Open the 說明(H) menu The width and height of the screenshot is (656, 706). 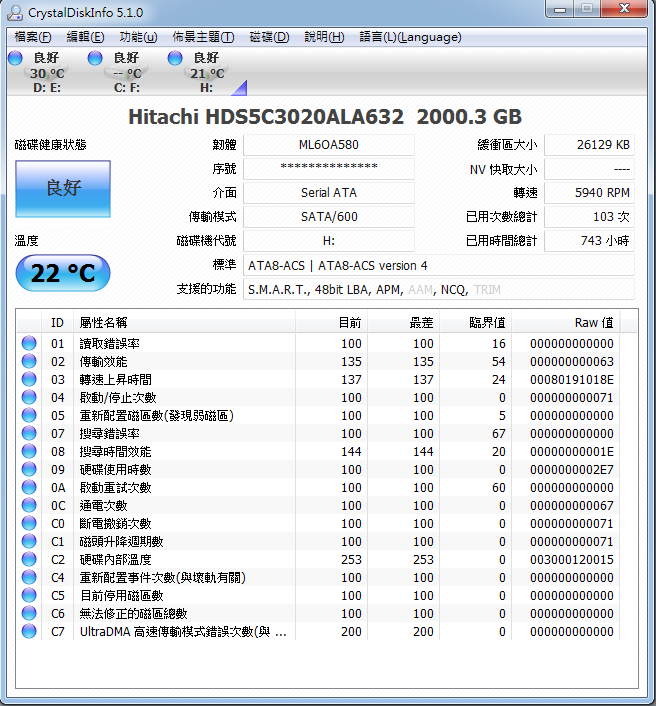pyautogui.click(x=324, y=37)
